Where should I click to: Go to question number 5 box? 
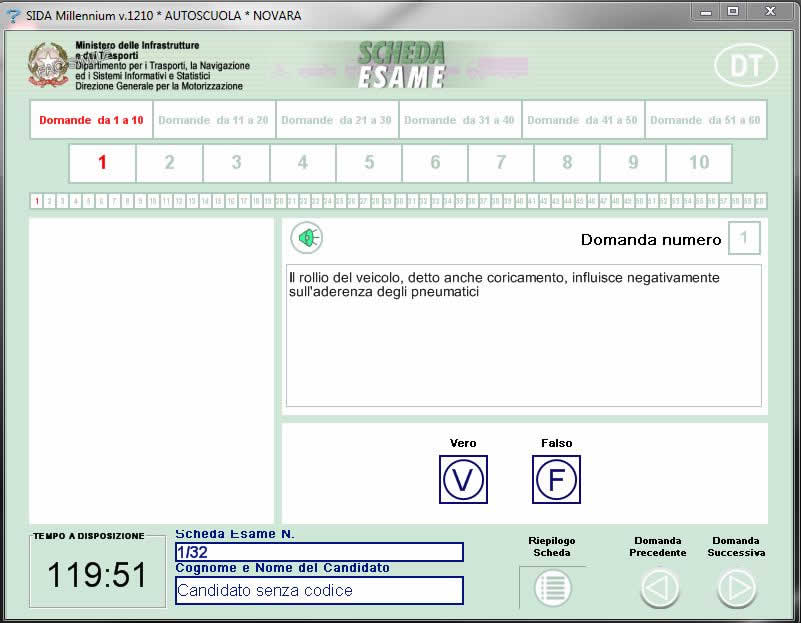point(369,163)
